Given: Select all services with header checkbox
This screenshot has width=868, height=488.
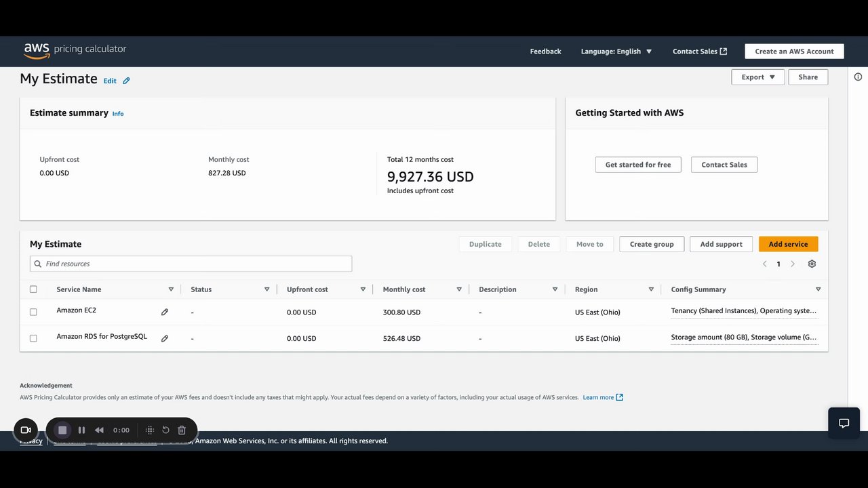Looking at the screenshot, I should click(33, 289).
